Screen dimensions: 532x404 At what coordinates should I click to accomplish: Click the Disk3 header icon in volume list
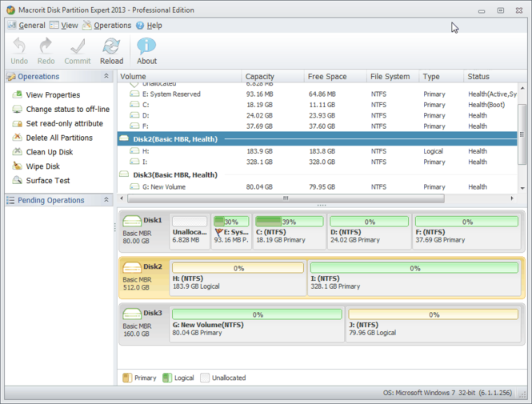click(124, 174)
